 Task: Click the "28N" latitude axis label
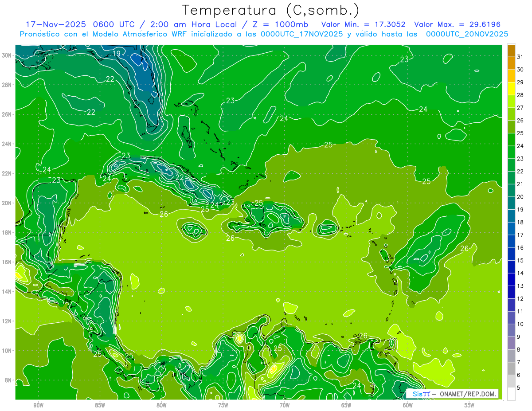(8, 85)
